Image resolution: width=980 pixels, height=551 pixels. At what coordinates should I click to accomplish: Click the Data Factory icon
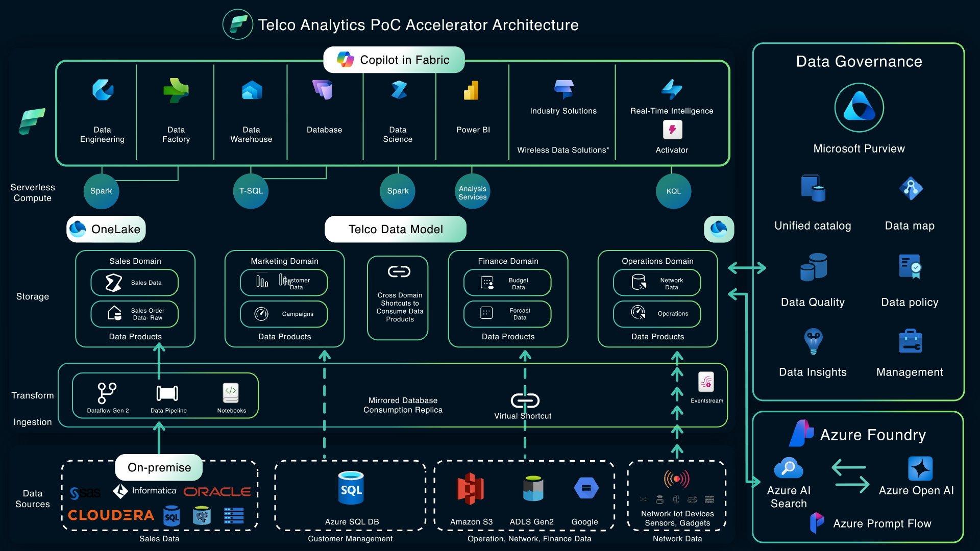(x=176, y=90)
